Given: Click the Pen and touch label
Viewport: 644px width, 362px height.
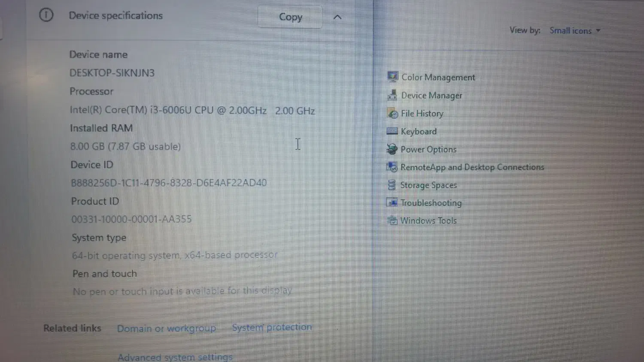Looking at the screenshot, I should (105, 274).
